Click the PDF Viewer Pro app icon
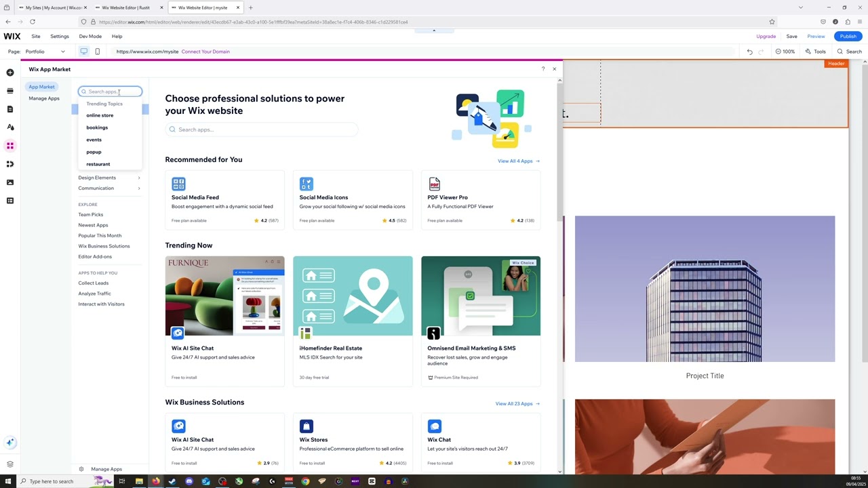Screen dimensions: 868x488 [x=435, y=184]
